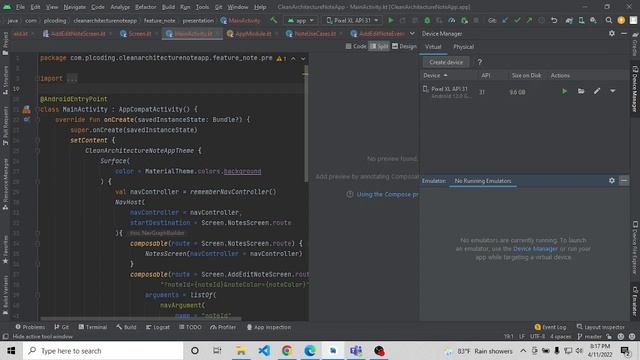Sort the list by the Device column header
This screenshot has width=640, height=360.
436,76
